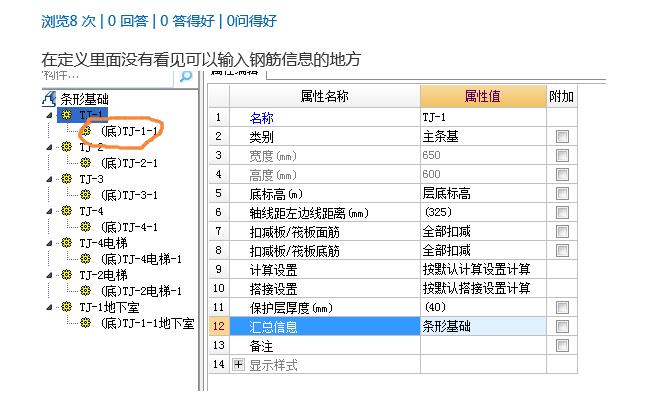Collapse the TJ-4 tree node arrow
Screen dimensions: 662x398
[x=49, y=211]
